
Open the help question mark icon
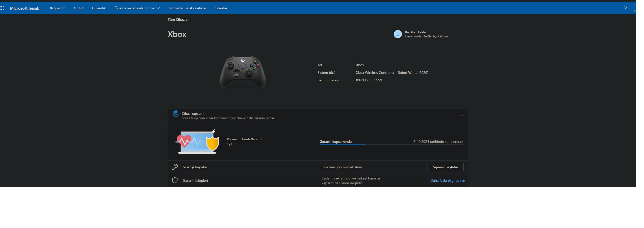pos(625,8)
